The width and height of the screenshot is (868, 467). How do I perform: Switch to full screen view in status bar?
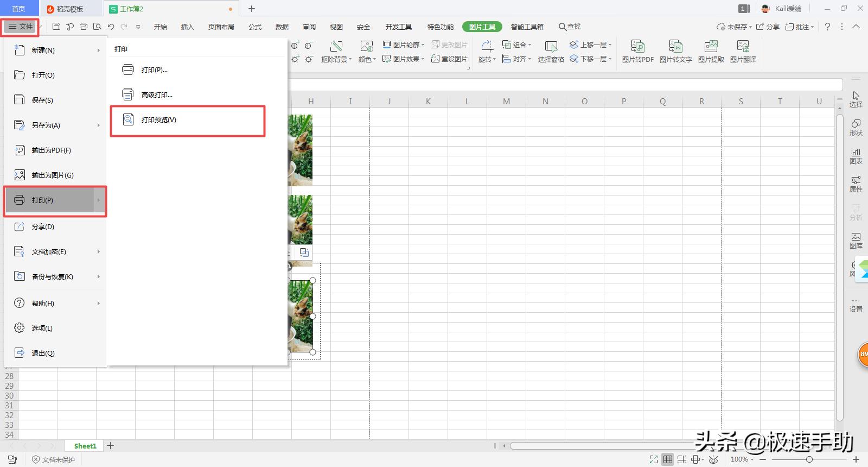(654, 459)
